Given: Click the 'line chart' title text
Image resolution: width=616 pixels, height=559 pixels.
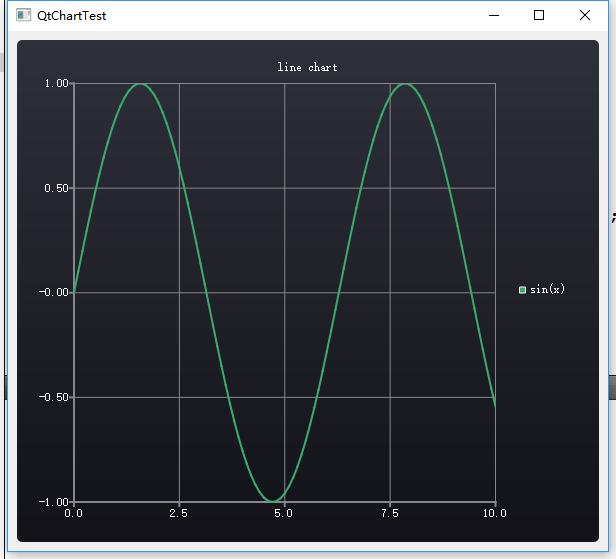Looking at the screenshot, I should pyautogui.click(x=307, y=67).
